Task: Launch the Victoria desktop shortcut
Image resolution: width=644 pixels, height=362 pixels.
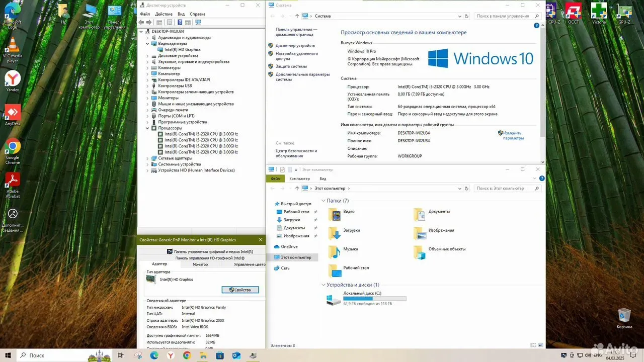Action: tap(599, 13)
